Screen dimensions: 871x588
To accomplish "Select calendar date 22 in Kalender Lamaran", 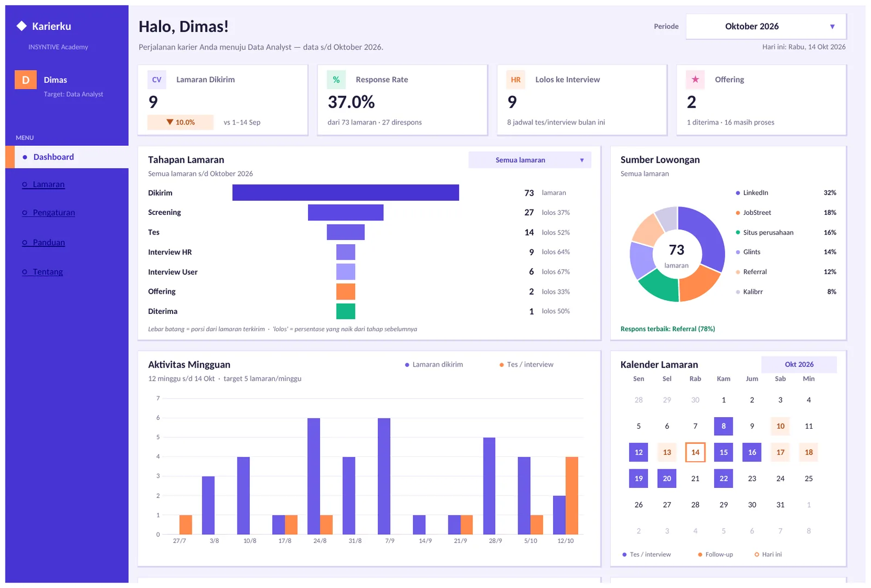I will pos(723,479).
